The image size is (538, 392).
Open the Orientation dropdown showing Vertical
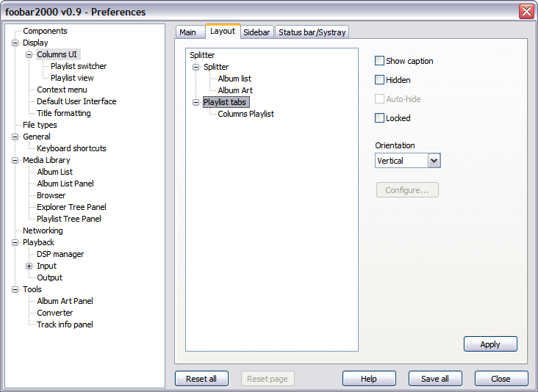coord(407,160)
